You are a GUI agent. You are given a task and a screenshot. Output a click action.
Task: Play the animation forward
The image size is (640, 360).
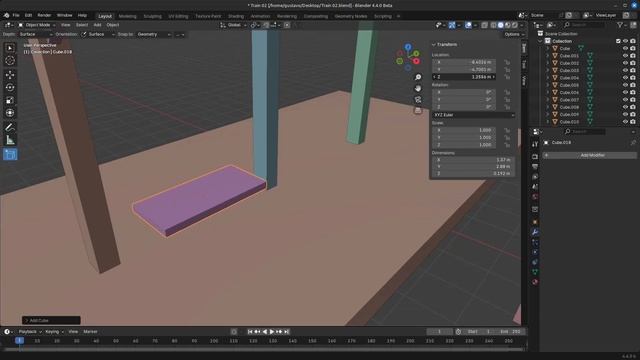click(x=272, y=332)
